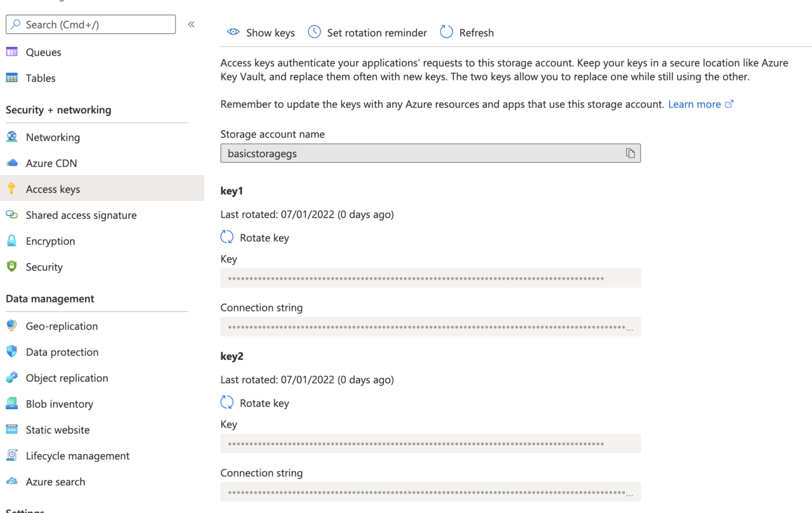The width and height of the screenshot is (812, 513).
Task: Click the key1 hidden Key field
Action: pos(430,278)
